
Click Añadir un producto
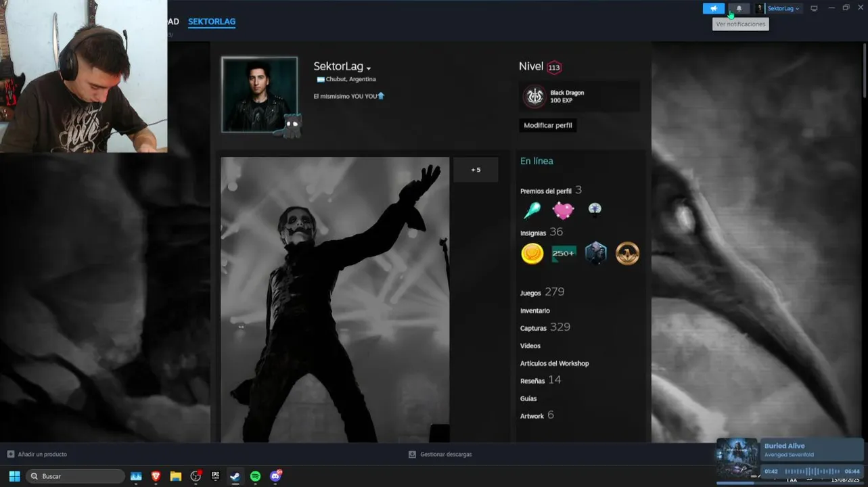[37, 454]
